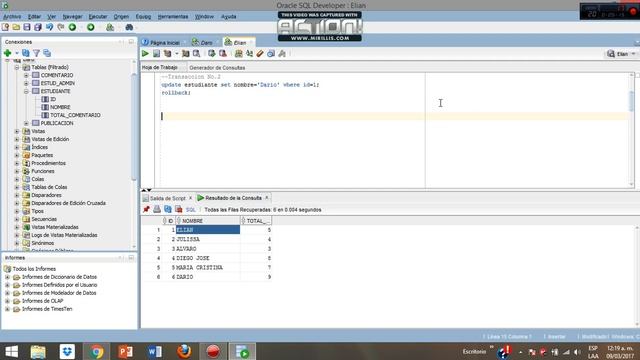Open Firefox from the taskbar
640x360 pixels.
[184, 351]
